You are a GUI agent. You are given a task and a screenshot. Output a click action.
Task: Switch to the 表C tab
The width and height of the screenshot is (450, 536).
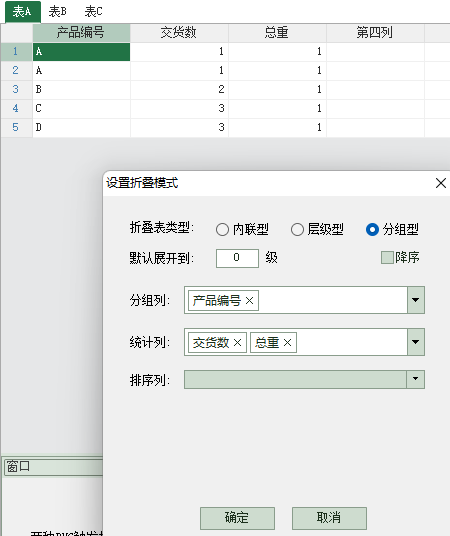(93, 12)
